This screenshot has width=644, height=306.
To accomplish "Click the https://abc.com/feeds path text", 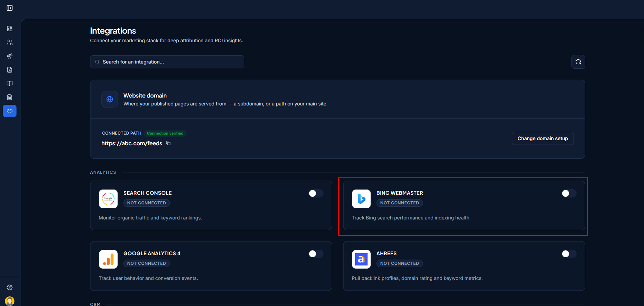I will click(132, 143).
